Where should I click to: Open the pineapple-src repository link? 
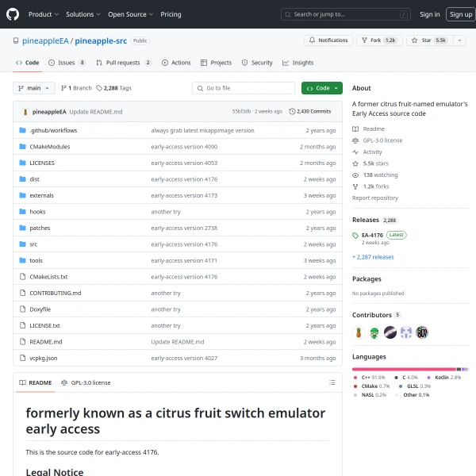(x=101, y=40)
